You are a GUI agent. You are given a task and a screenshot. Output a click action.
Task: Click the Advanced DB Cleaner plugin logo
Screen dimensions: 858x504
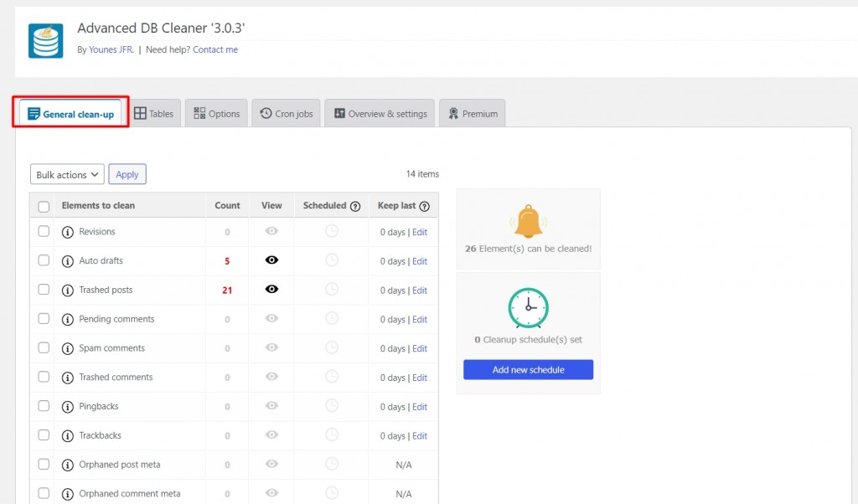[45, 40]
